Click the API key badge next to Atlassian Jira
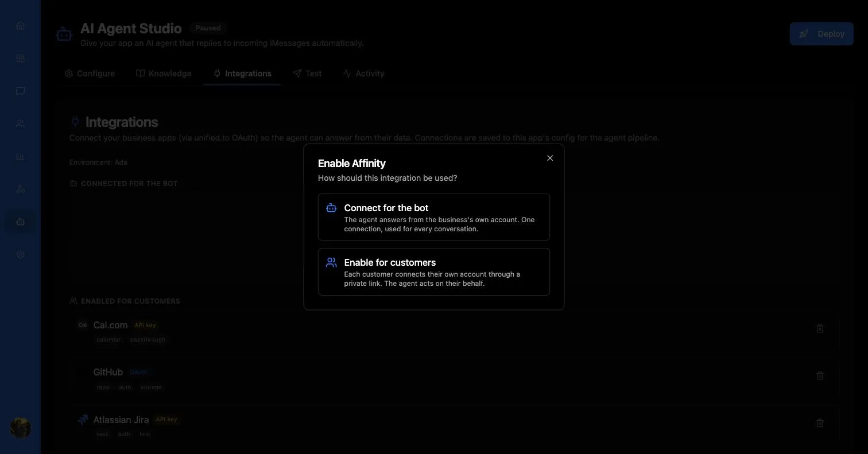This screenshot has width=868, height=454. point(166,419)
